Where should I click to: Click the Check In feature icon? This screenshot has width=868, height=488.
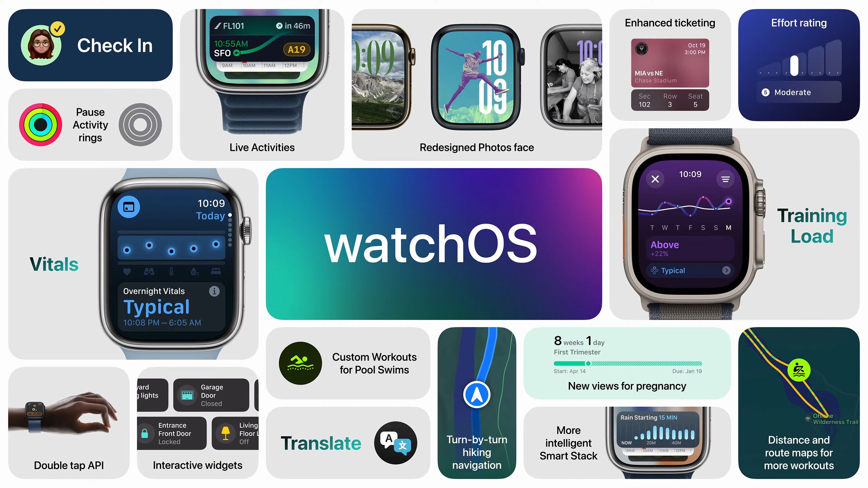click(x=41, y=45)
